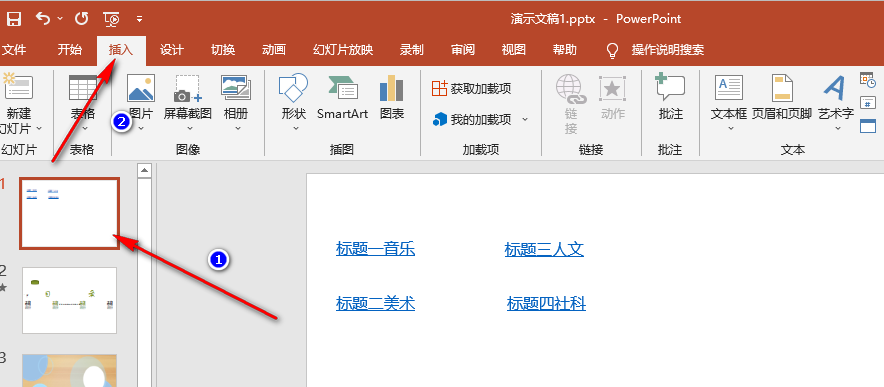Click the 操作说明搜索 search box
The width and height of the screenshot is (884, 387).
point(668,50)
